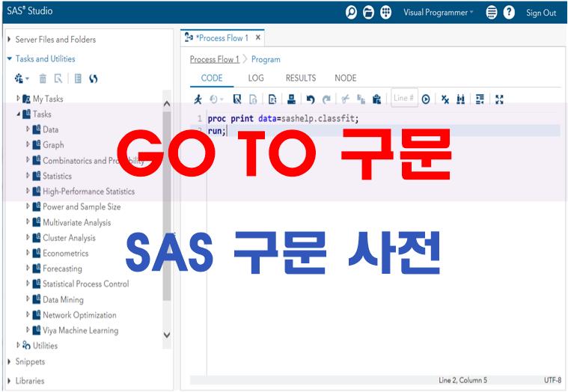Click the Edit task list icon

78,79
